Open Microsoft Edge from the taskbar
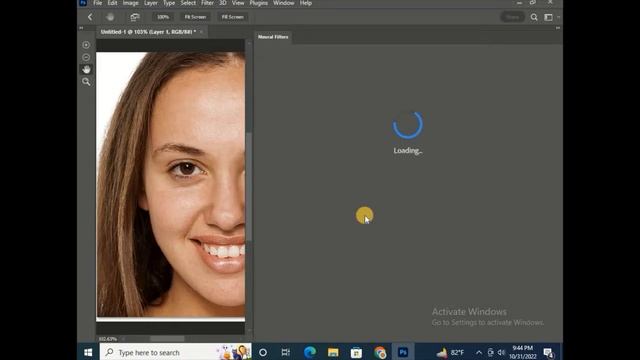This screenshot has height=360, width=640. point(310,352)
